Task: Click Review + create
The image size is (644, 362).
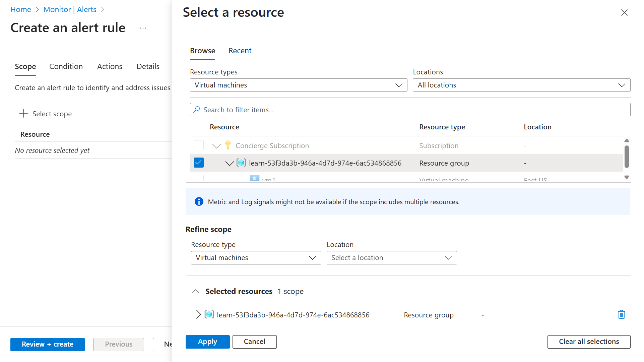Action: (48, 344)
